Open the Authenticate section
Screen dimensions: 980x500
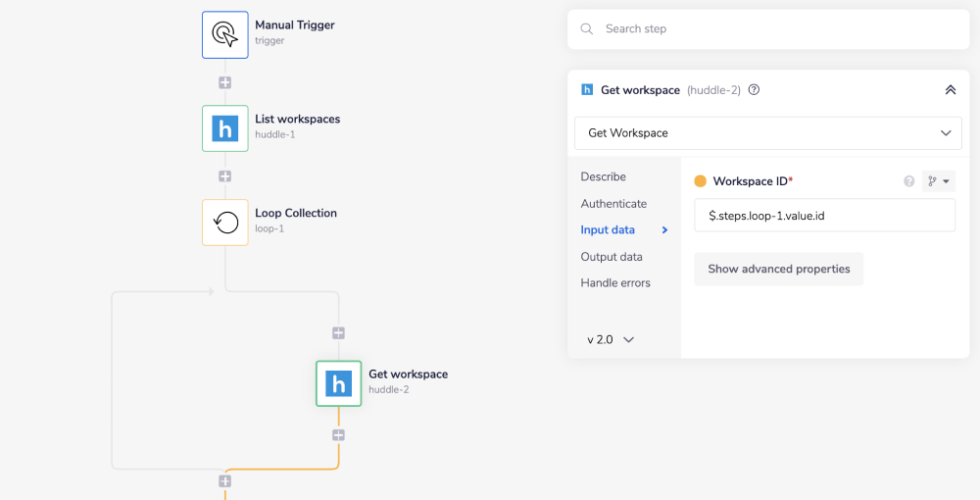pos(613,204)
